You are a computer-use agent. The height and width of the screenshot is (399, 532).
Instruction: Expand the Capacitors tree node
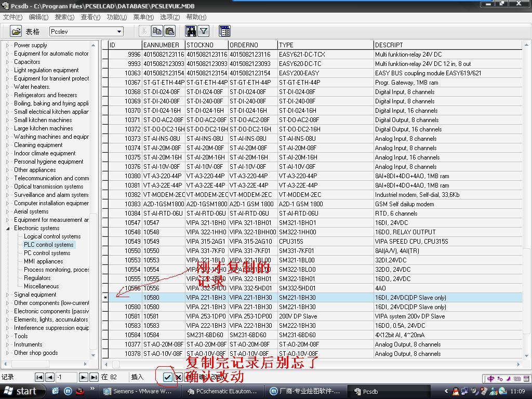coord(7,62)
